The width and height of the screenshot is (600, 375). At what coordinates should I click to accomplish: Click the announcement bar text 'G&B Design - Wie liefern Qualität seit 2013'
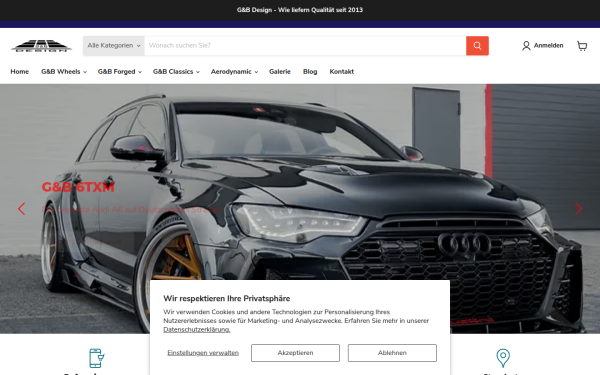pyautogui.click(x=300, y=10)
